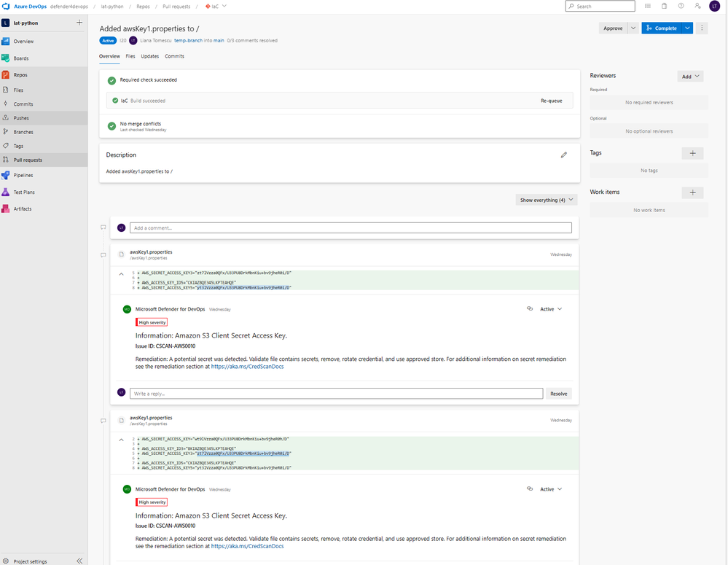Click the Write a reply field
This screenshot has height=565, width=728.
pyautogui.click(x=337, y=394)
